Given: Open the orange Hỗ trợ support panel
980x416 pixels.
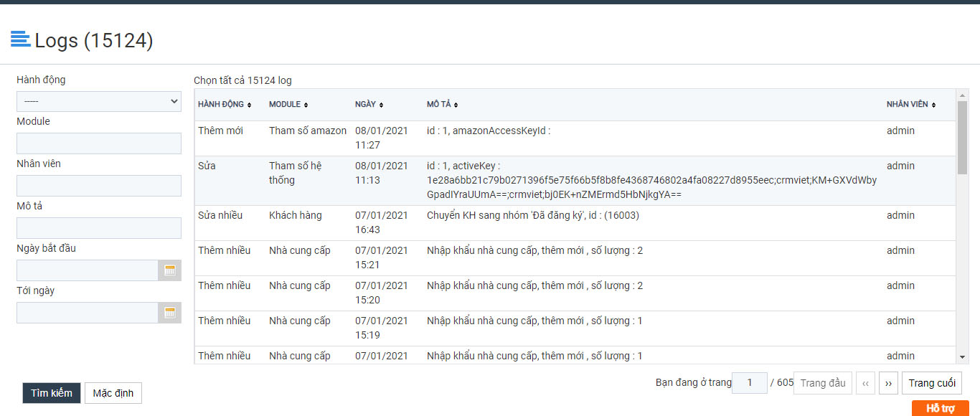Looking at the screenshot, I should [x=941, y=407].
